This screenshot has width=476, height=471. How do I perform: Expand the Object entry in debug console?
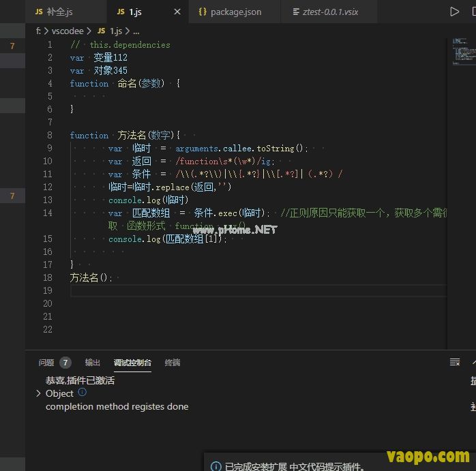38,393
